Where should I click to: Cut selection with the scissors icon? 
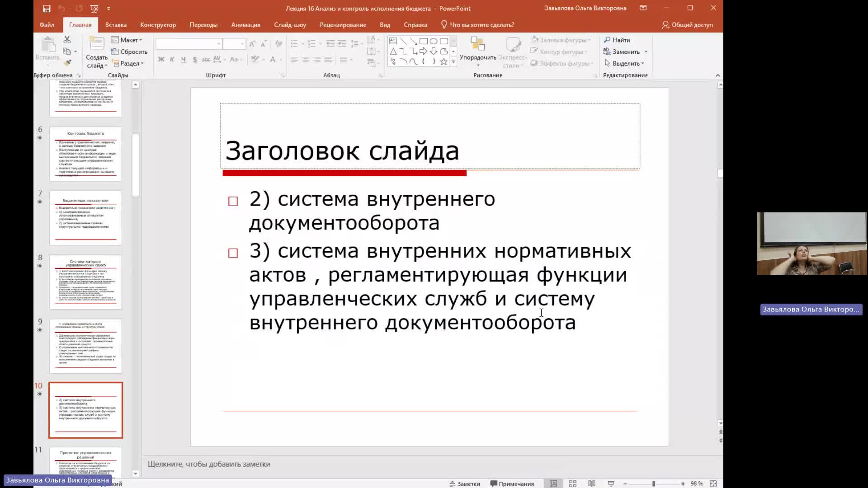(67, 40)
